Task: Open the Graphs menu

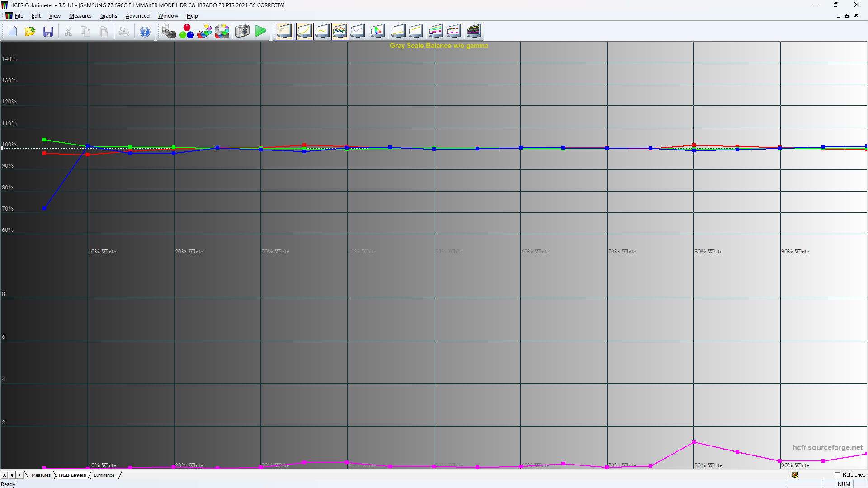Action: (108, 16)
